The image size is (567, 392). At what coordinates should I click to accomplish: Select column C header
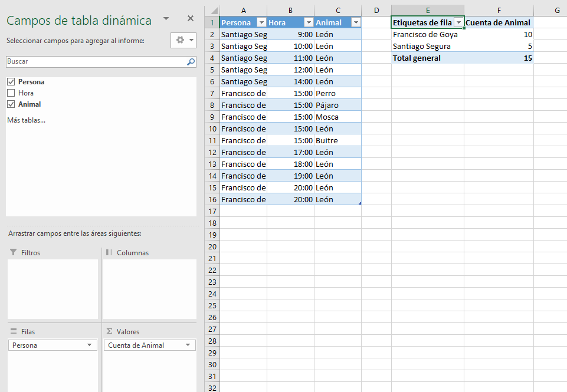click(337, 11)
